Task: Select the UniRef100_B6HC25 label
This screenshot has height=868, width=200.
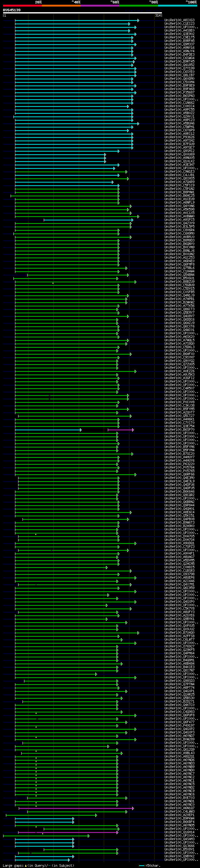Action: pos(179,195)
